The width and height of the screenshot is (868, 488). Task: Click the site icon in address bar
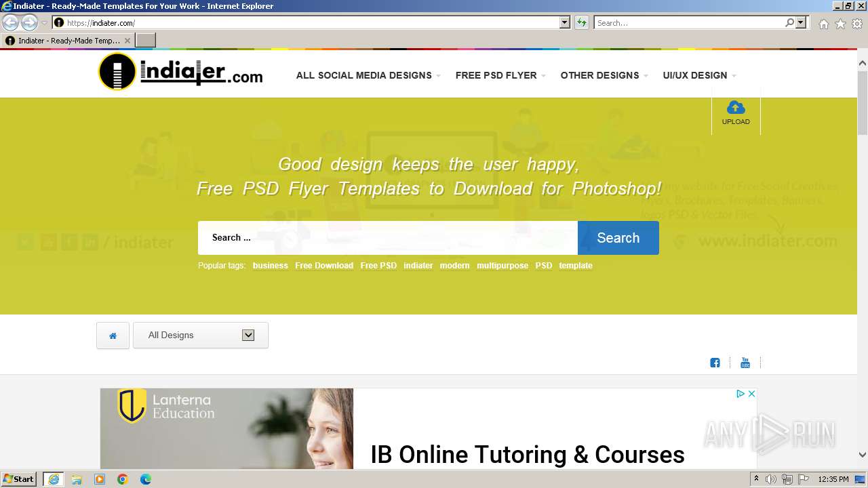coord(59,22)
